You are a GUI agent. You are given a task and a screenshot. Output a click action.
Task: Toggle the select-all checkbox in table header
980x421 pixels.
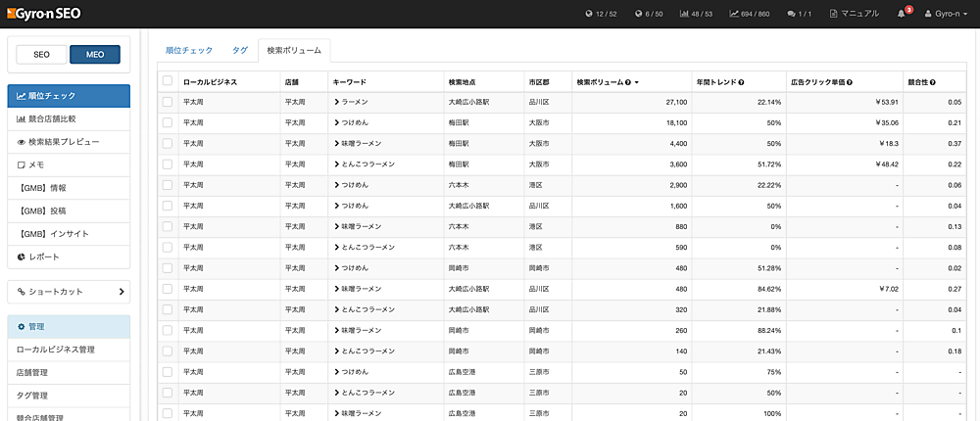[168, 82]
